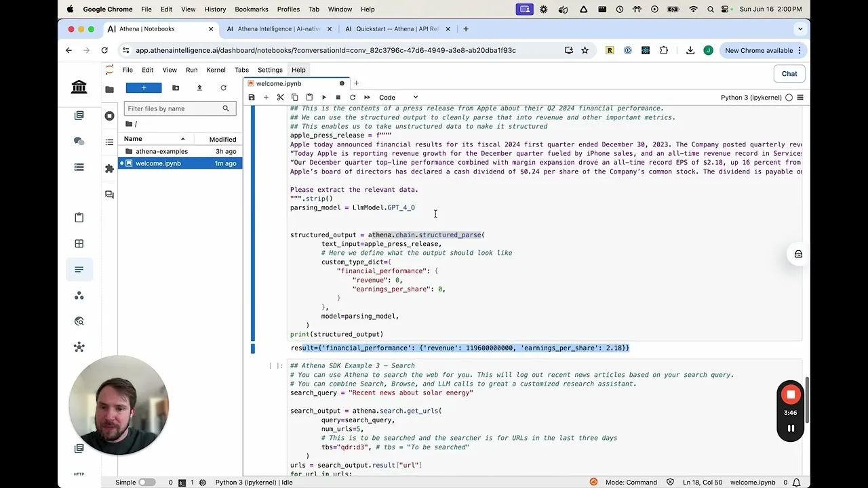Open the clipboard icon in Athena sidebar
Screen dimensions: 868x488
[x=79, y=218]
